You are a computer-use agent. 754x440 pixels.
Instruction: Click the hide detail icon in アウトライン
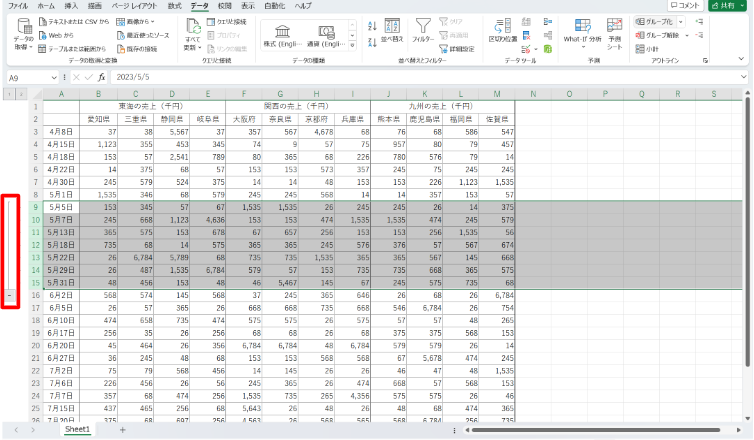click(699, 35)
